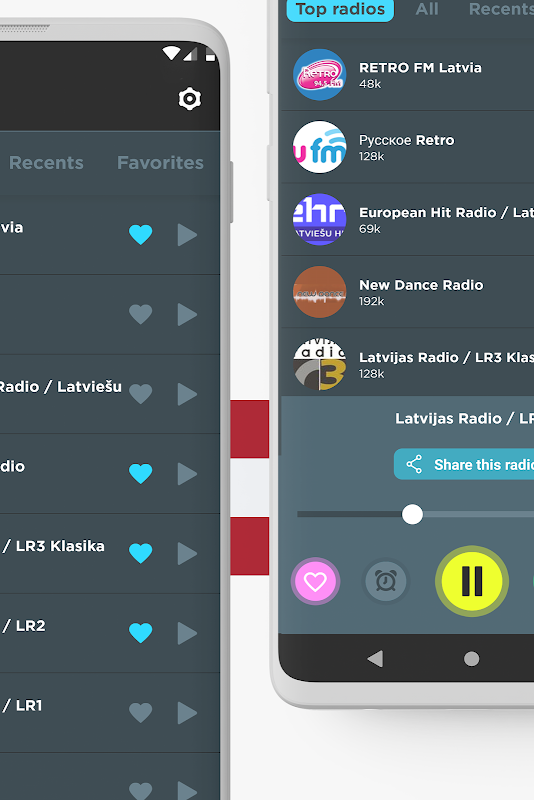Favorite the LR1 station gray heart
This screenshot has width=534, height=800.
point(141,713)
